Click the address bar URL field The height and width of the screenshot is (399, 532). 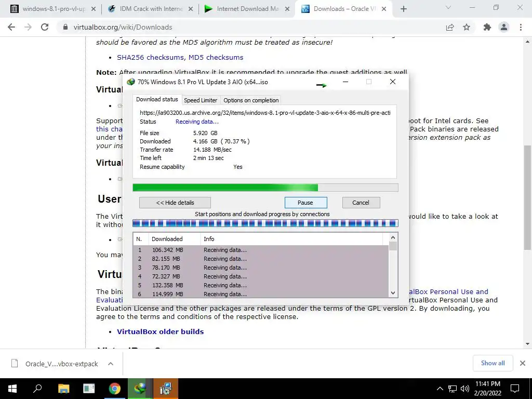[x=251, y=27]
